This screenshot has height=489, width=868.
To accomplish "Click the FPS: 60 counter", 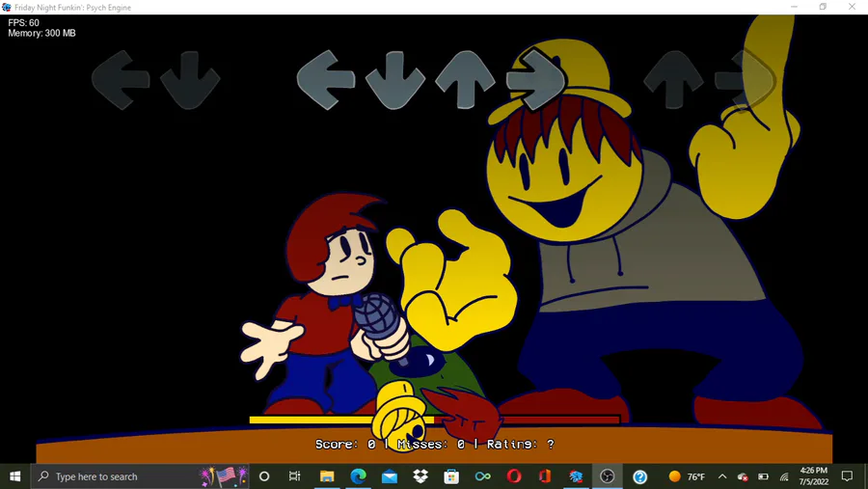I will [x=24, y=23].
